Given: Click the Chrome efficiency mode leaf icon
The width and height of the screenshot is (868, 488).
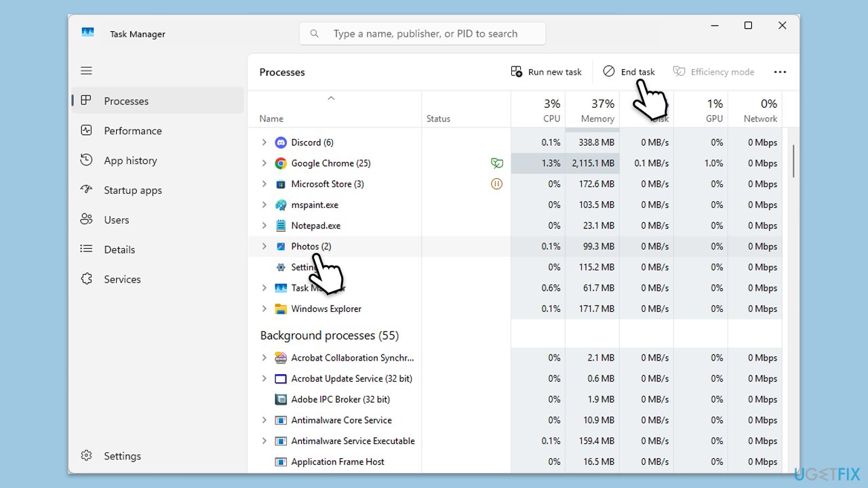Looking at the screenshot, I should (x=496, y=163).
